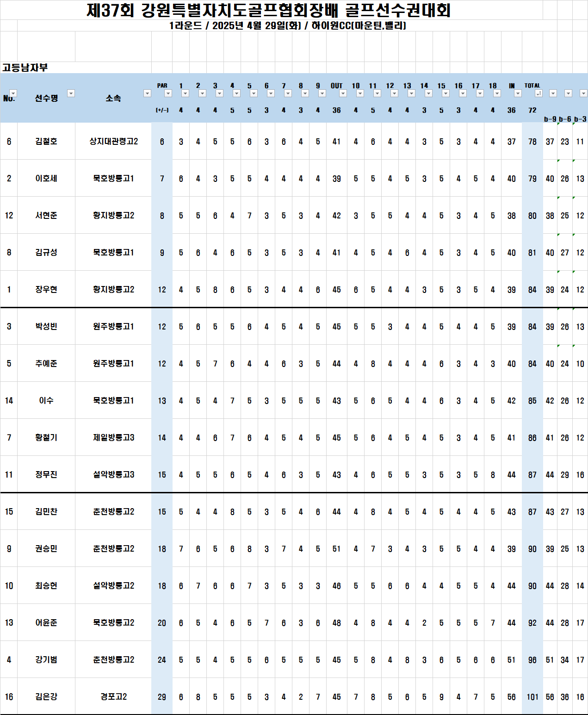Select the 고등남자부 section label cell
This screenshot has width=588, height=715.
point(25,68)
